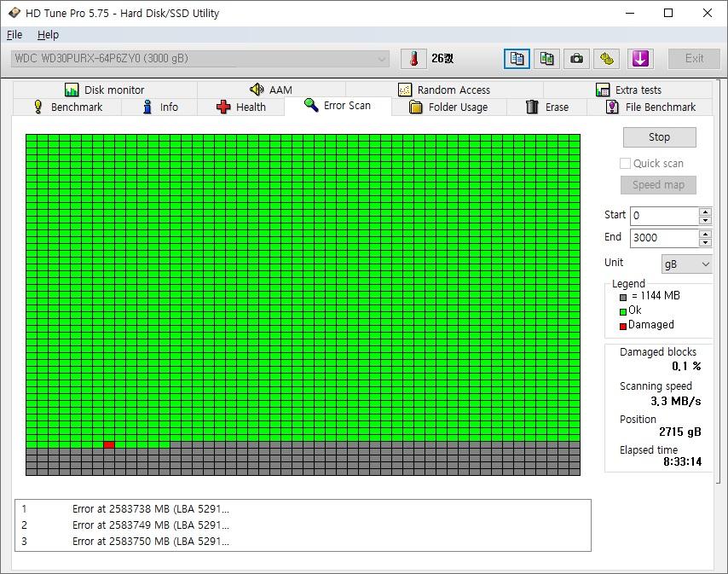Click the 26 degree temperature reading
The width and height of the screenshot is (728, 574).
tap(442, 59)
